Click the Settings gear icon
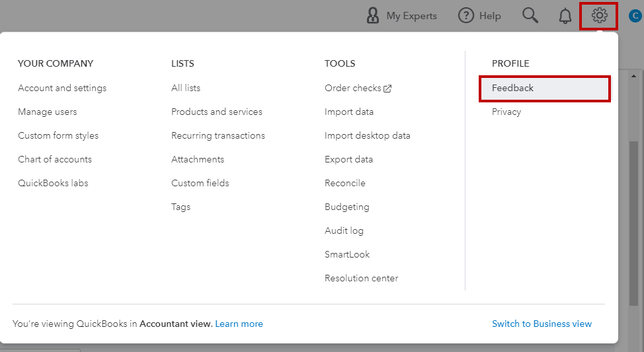The width and height of the screenshot is (644, 352). (x=599, y=16)
